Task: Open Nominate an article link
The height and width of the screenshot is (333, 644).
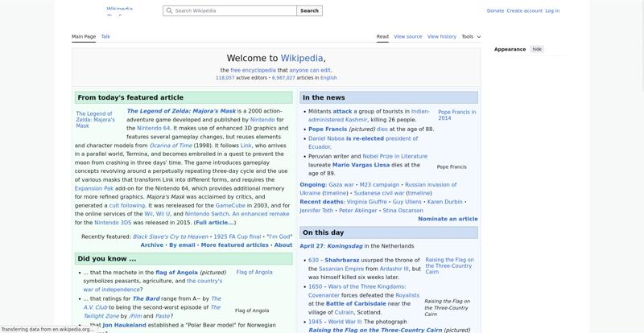Action: (448, 219)
